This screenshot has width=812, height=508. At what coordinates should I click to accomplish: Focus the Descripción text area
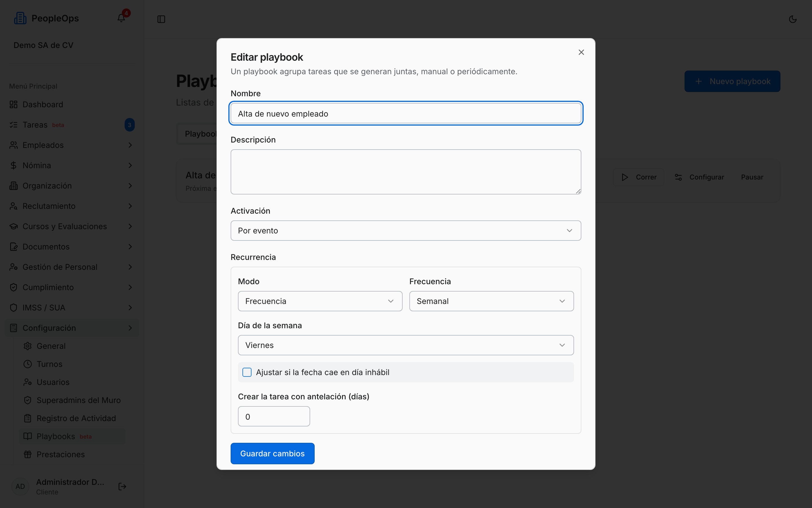click(406, 172)
